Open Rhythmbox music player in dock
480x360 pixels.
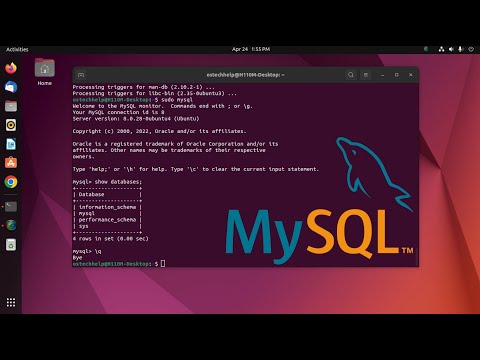(x=11, y=125)
